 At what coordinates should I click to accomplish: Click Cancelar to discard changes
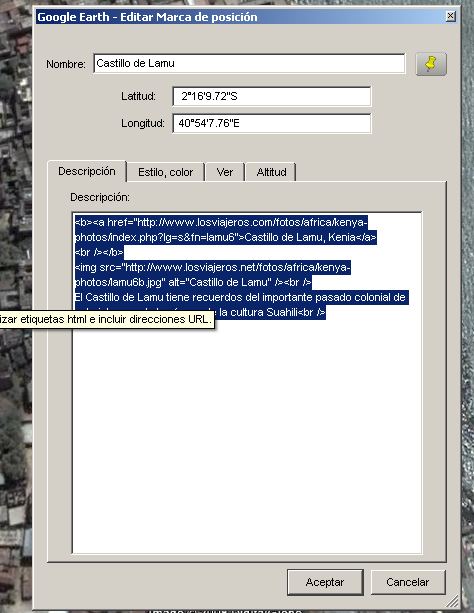coord(408,582)
